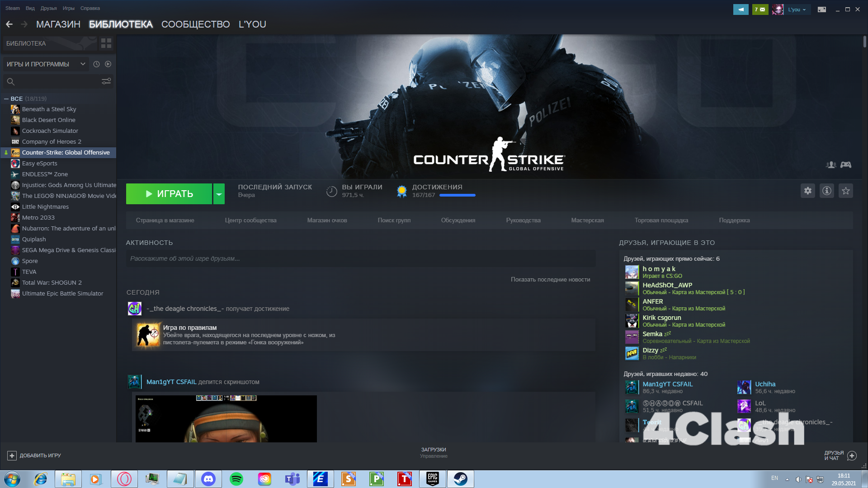868x488 pixels.
Task: Open Магазин очков link
Action: click(x=327, y=221)
